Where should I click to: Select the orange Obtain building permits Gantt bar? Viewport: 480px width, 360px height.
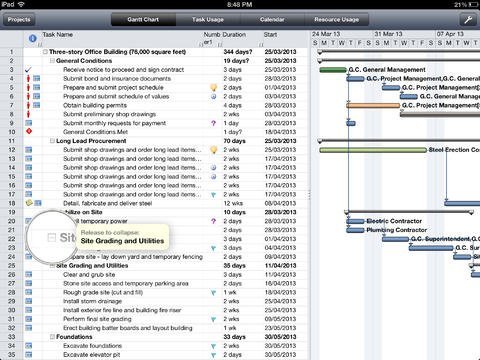373,105
